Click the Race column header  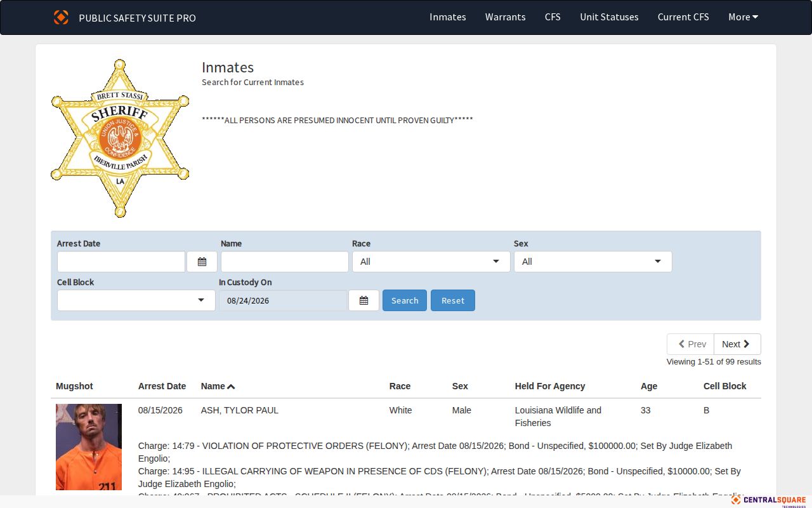400,386
